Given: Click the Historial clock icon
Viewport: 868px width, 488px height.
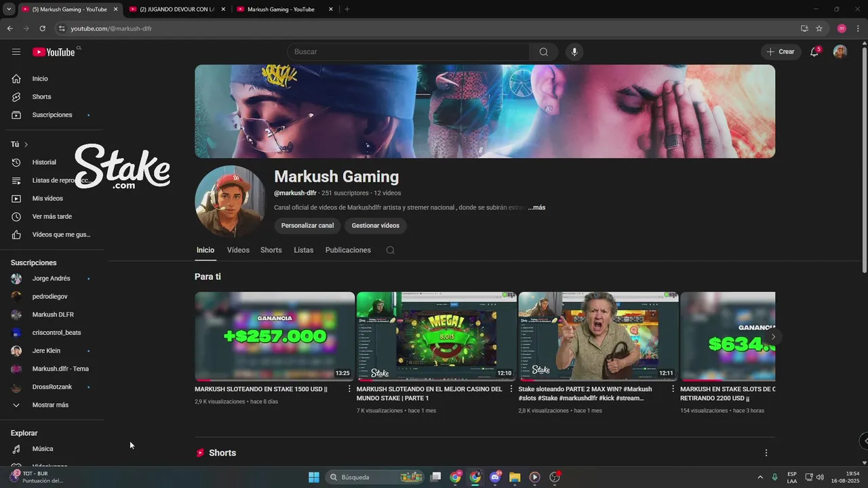Looking at the screenshot, I should tap(16, 162).
